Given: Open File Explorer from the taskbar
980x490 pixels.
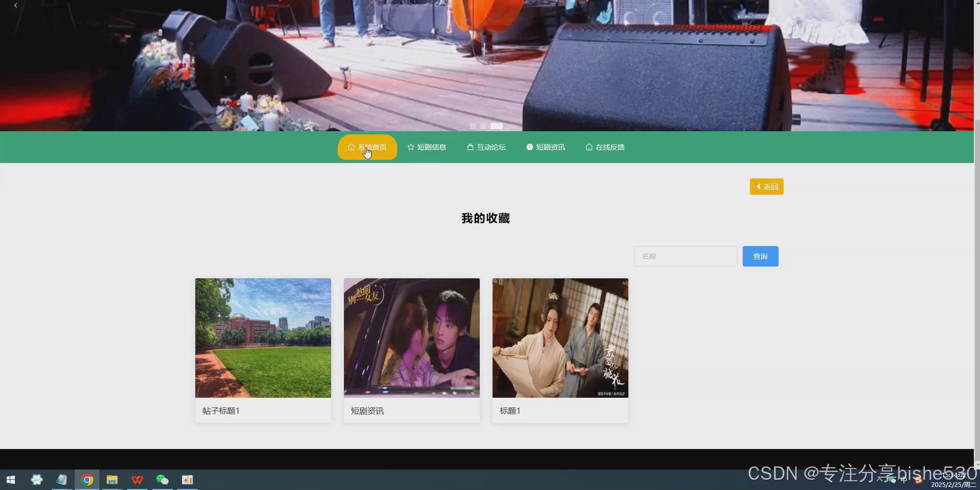Looking at the screenshot, I should tap(112, 480).
